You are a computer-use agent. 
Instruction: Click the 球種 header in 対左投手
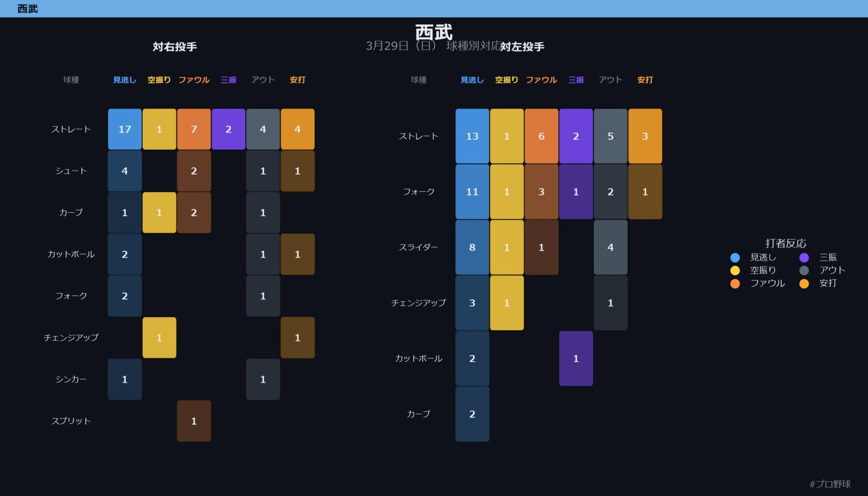point(419,80)
